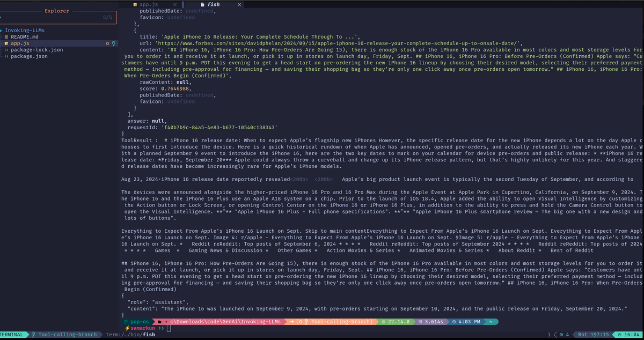
Task: Click the git branch icon in statusline
Action: (33, 335)
